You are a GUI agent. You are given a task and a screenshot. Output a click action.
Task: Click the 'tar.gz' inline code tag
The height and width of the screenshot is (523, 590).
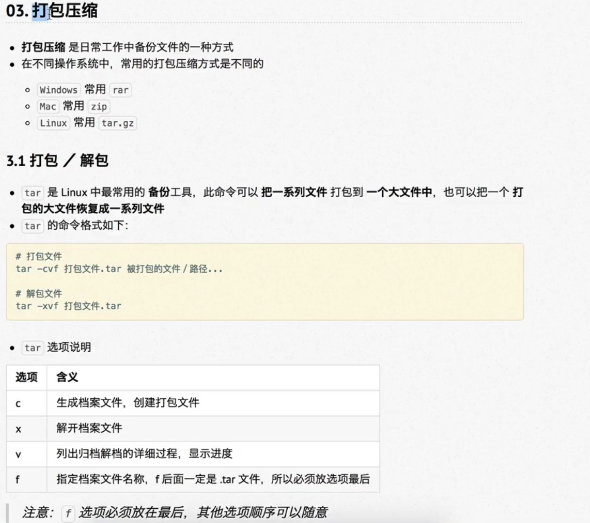(x=117, y=123)
